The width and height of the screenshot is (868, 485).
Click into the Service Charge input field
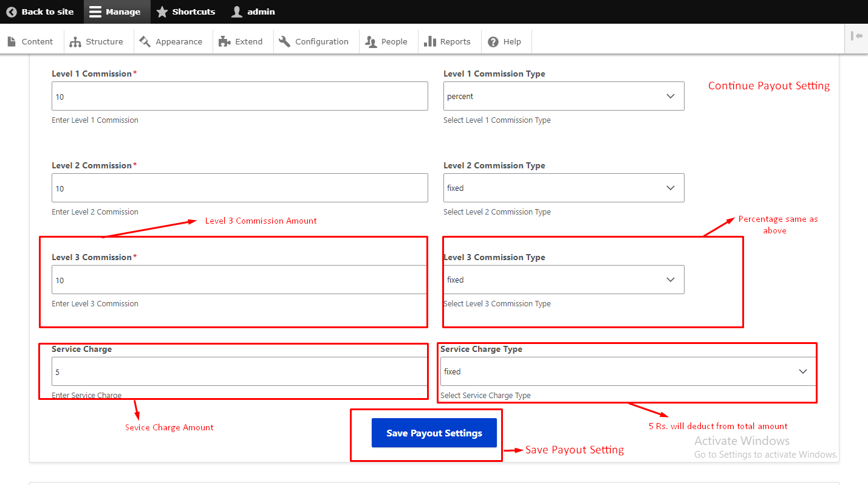tap(240, 371)
